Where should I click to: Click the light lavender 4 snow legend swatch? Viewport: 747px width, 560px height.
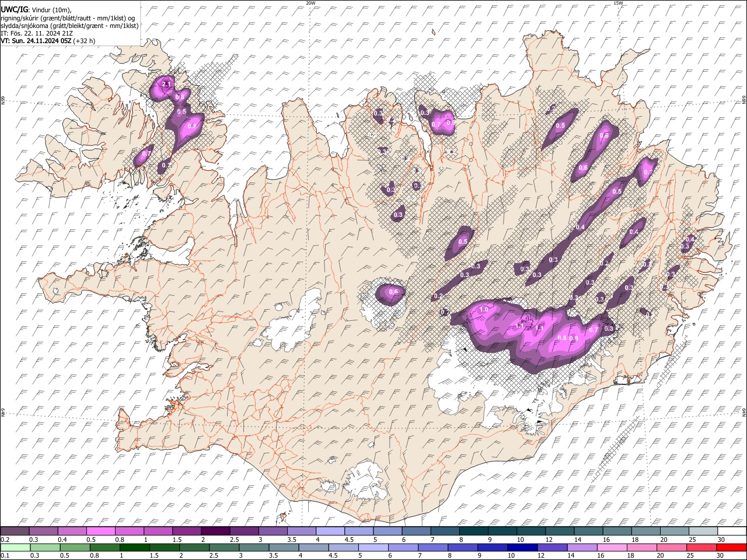pyautogui.click(x=330, y=531)
